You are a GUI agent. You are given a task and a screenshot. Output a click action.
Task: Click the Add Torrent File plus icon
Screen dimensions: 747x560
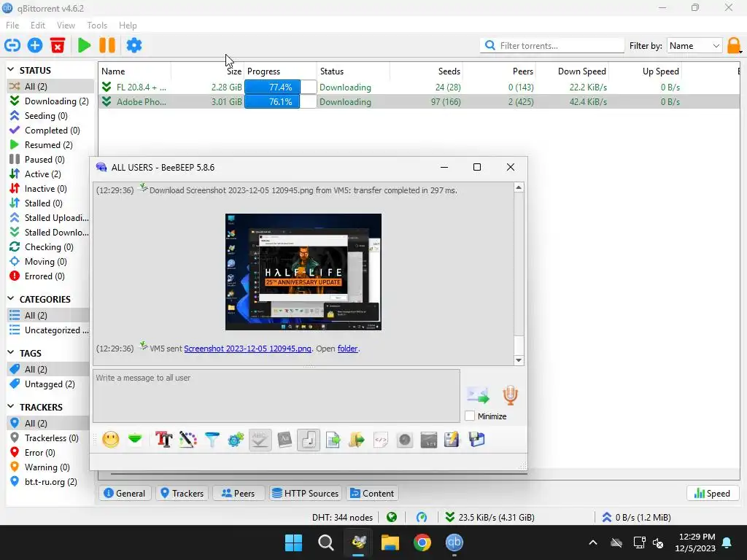[x=35, y=46]
